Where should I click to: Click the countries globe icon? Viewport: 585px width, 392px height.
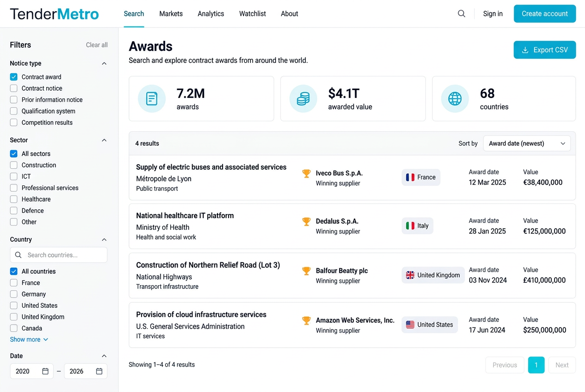(x=455, y=98)
